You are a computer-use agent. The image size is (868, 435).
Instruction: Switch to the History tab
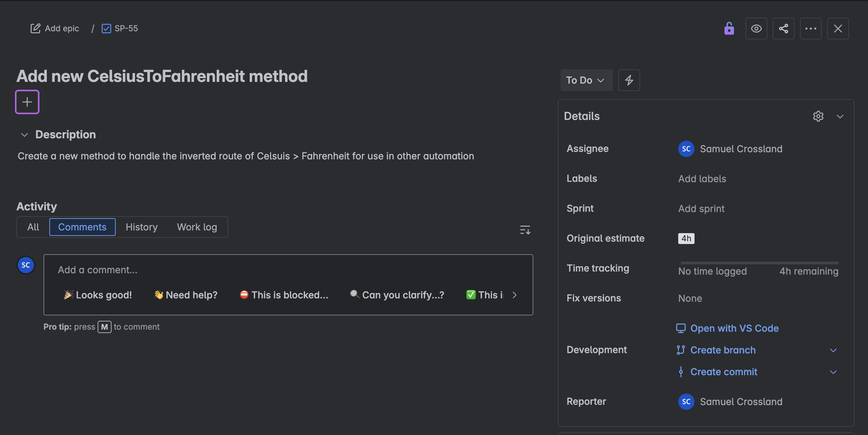point(141,227)
